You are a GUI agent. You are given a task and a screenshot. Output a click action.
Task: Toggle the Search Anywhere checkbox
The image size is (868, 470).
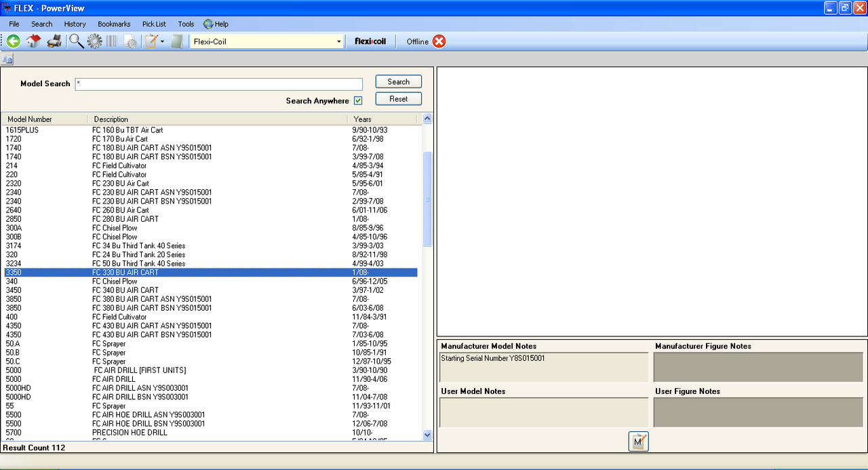(x=358, y=100)
